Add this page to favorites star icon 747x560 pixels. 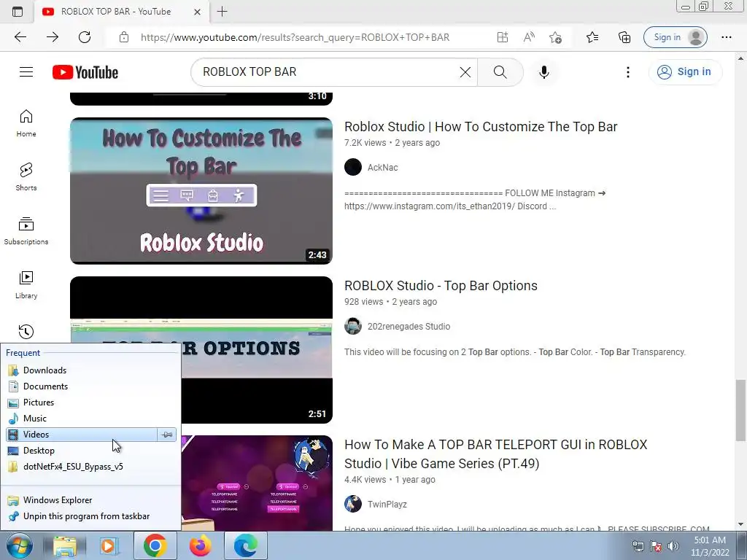point(555,37)
